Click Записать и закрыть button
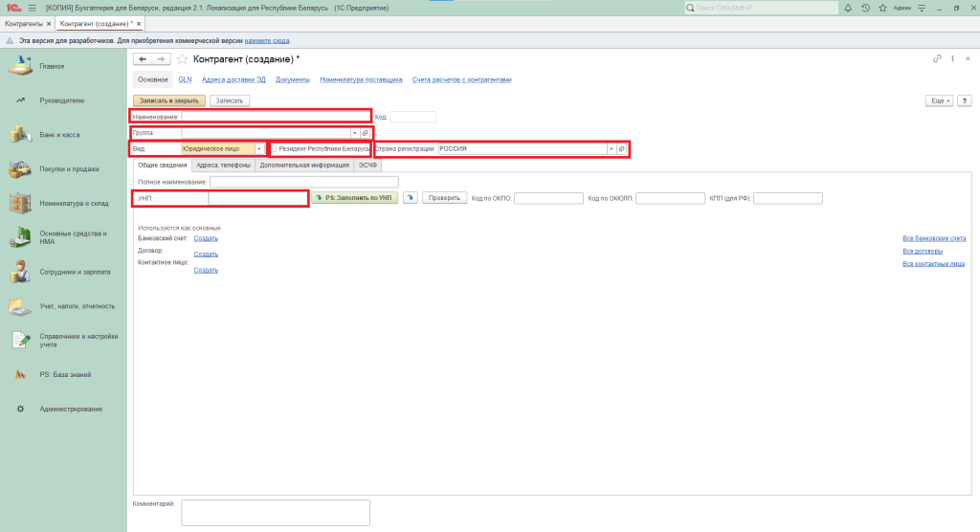Viewport: 980px width, 532px height. (168, 100)
